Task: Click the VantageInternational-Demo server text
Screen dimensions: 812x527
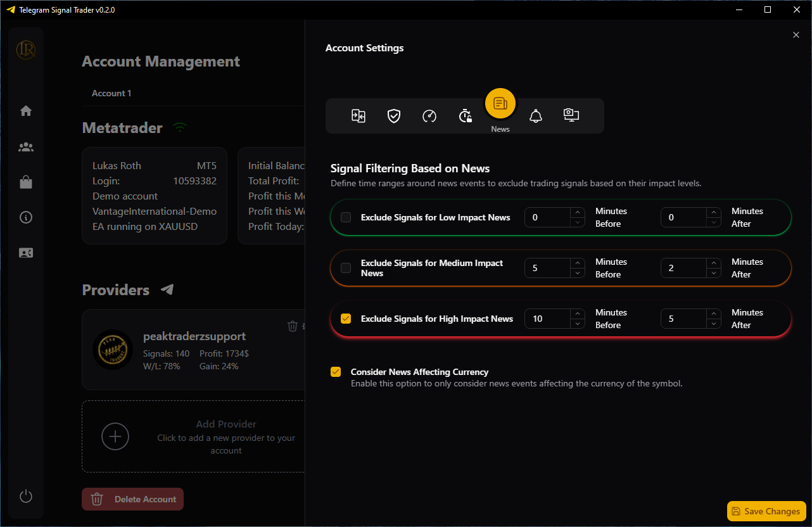Action: point(155,212)
